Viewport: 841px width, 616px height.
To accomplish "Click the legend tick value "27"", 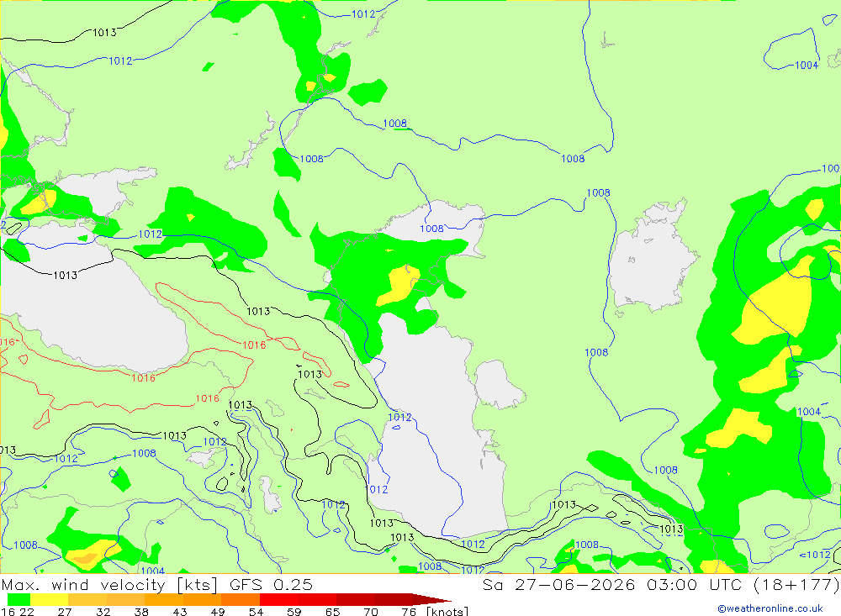I will point(65,612).
